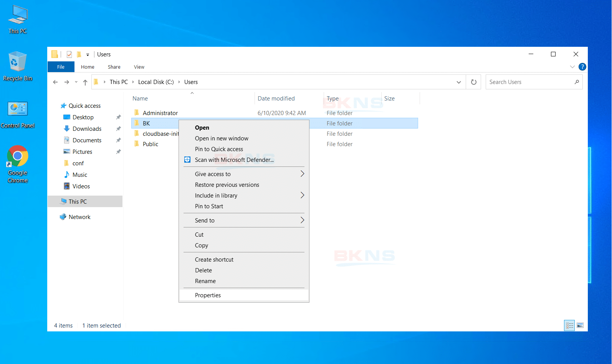612x364 pixels.
Task: Expand the Send to submenu
Action: (302, 220)
